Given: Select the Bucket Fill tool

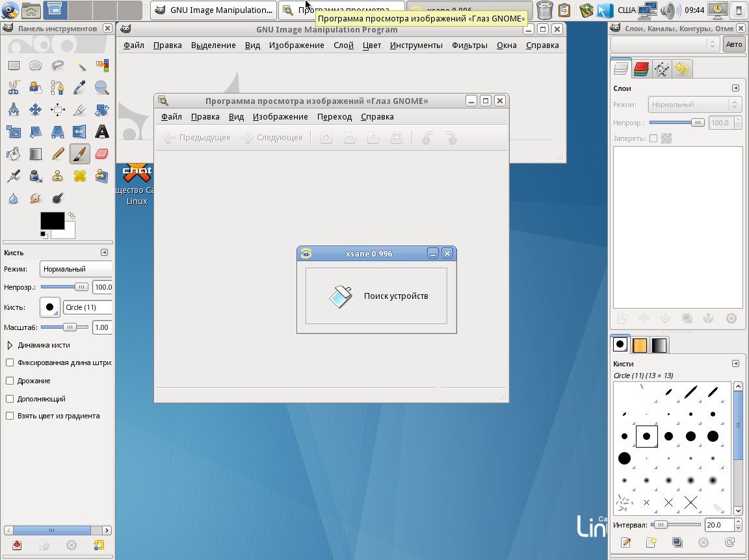Looking at the screenshot, I should pos(14,154).
